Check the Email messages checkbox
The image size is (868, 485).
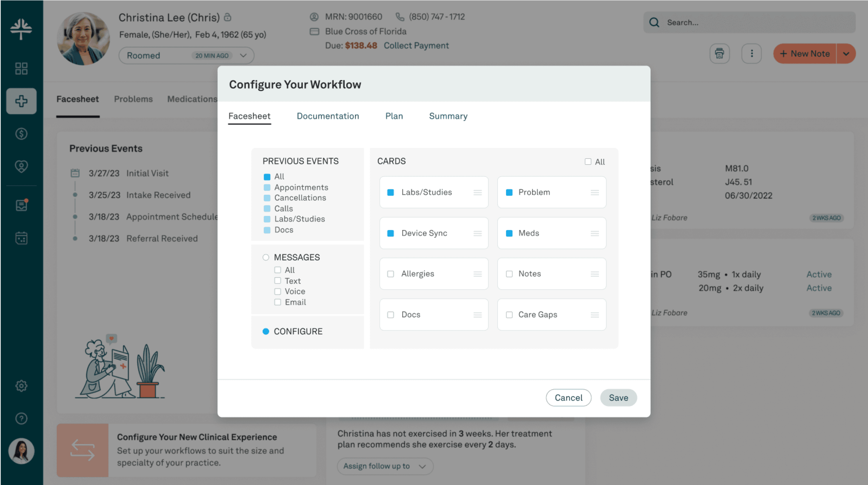277,302
